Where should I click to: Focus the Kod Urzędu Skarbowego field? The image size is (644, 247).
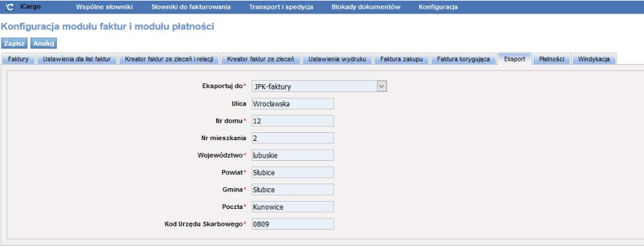pyautogui.click(x=292, y=224)
